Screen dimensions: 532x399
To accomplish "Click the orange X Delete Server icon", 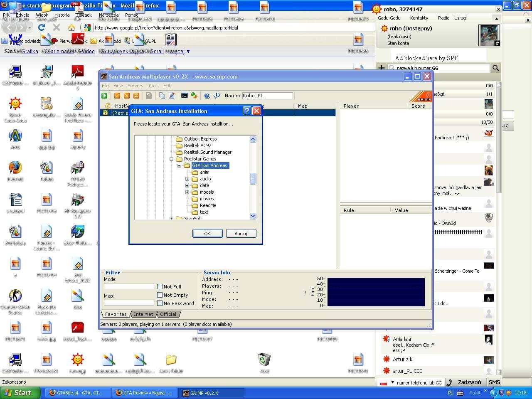I will click(127, 96).
